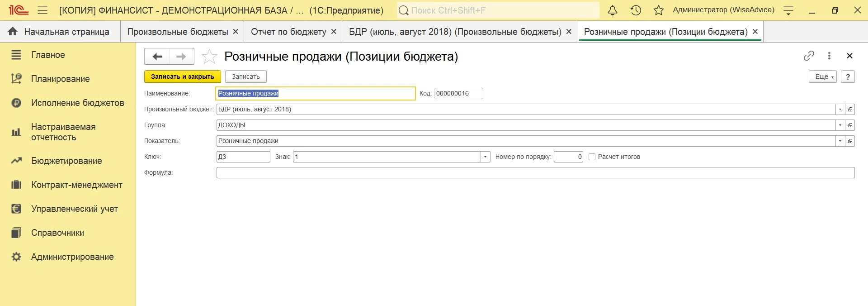This screenshot has width=868, height=306.
Task: Open favorites star in title bar
Action: tap(659, 10)
